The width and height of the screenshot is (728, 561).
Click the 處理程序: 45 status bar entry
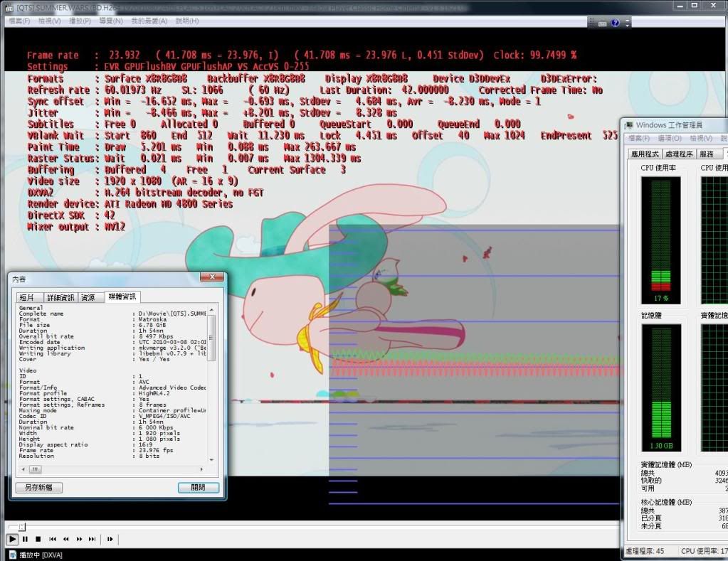pos(645,551)
